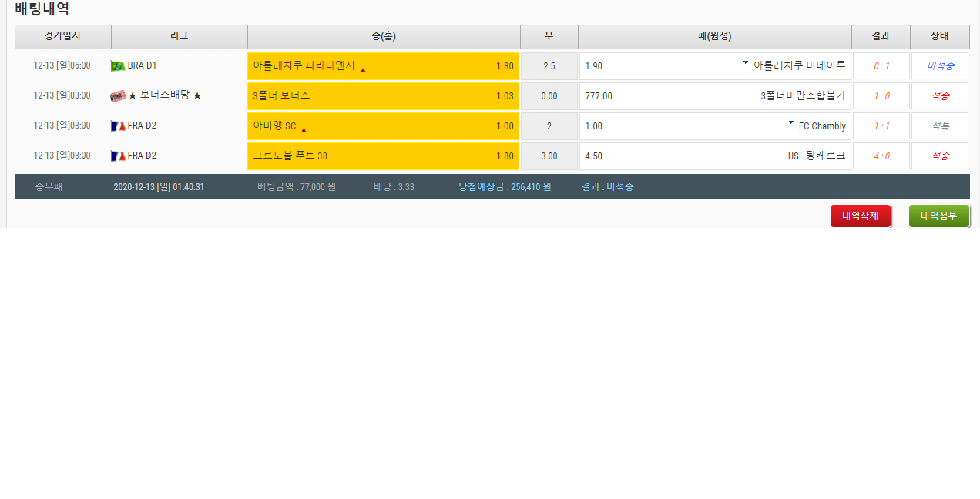Screen dimensions: 980x499
Task: Select the USL 됭케르크 away odds cell
Action: click(x=714, y=156)
